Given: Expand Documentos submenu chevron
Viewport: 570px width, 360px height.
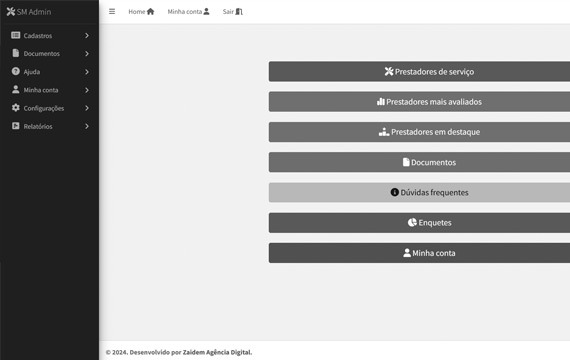Looking at the screenshot, I should tap(87, 53).
